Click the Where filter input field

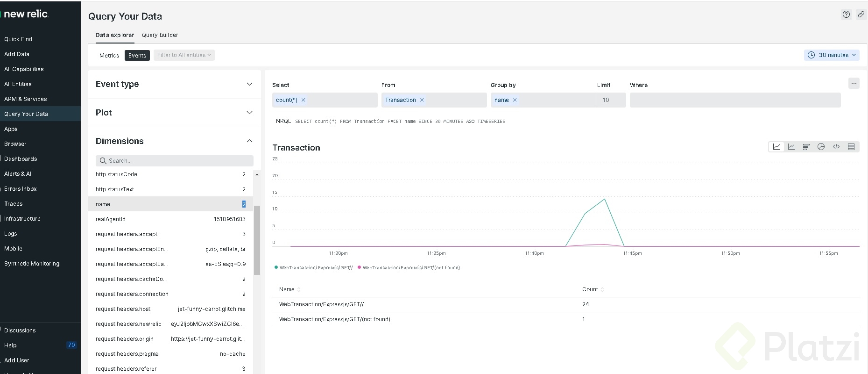(x=735, y=100)
